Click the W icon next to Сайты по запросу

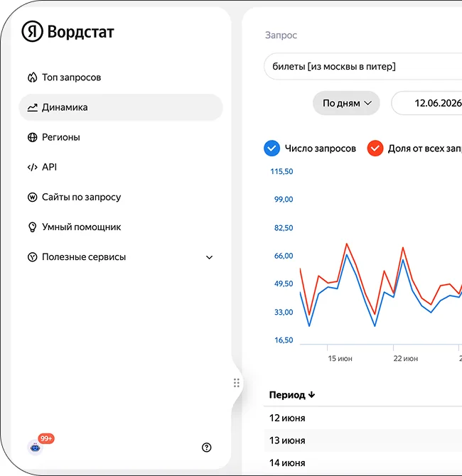[32, 197]
